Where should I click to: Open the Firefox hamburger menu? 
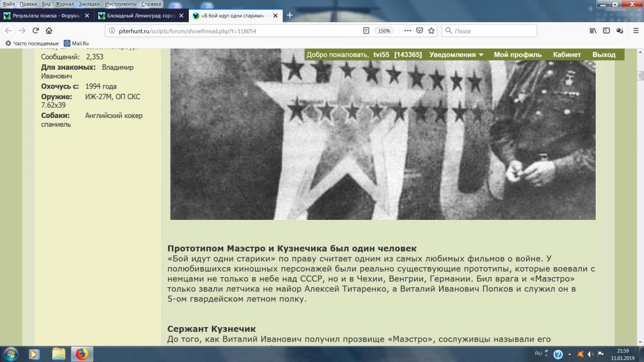point(635,31)
